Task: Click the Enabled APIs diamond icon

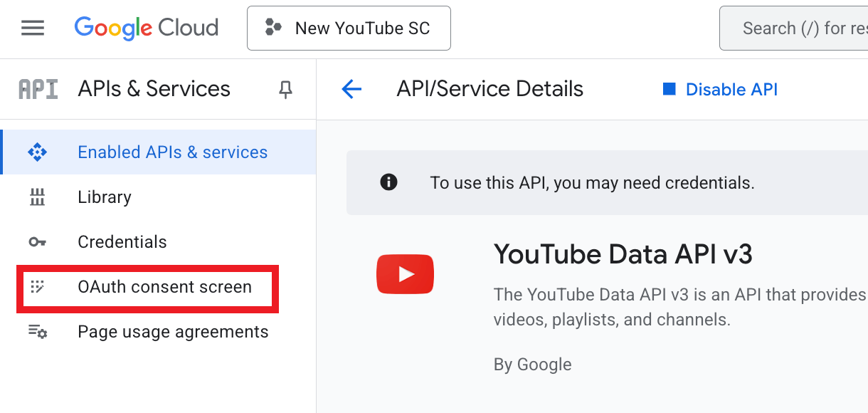Action: coord(37,152)
